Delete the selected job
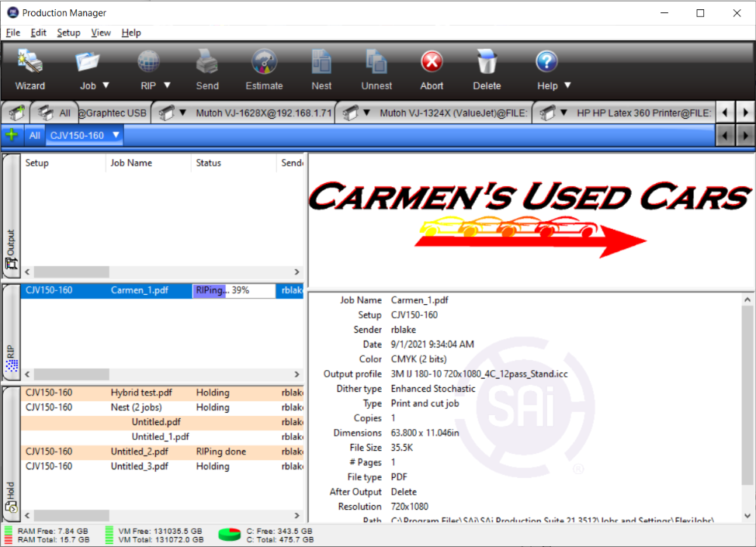The image size is (756, 547). point(487,70)
